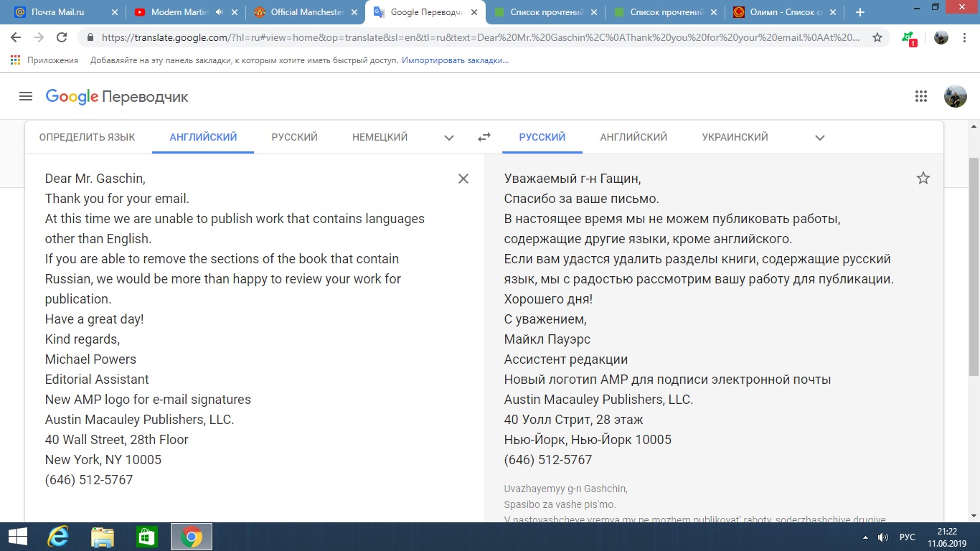Show hidden system tray icons
Screen dimensions: 980x551
tap(864, 537)
